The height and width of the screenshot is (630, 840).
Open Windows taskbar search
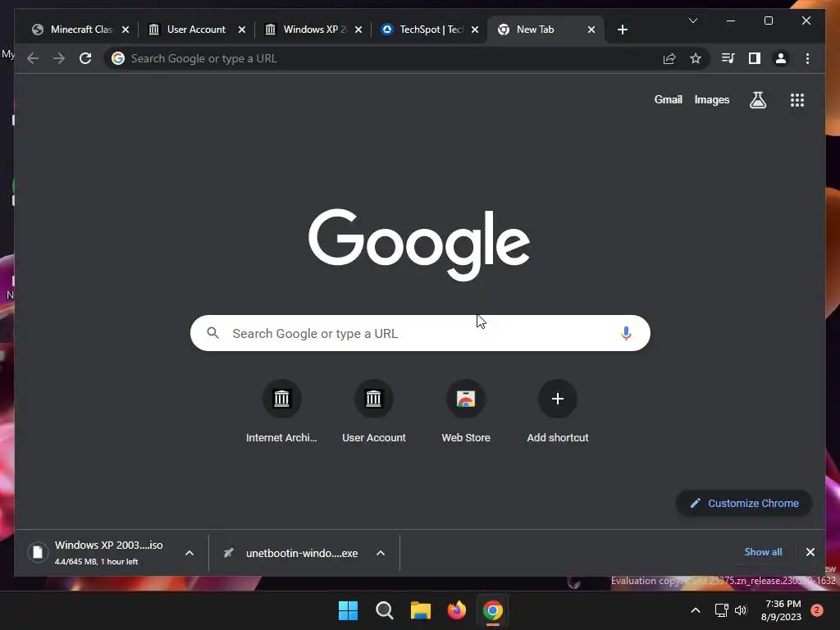pyautogui.click(x=385, y=610)
